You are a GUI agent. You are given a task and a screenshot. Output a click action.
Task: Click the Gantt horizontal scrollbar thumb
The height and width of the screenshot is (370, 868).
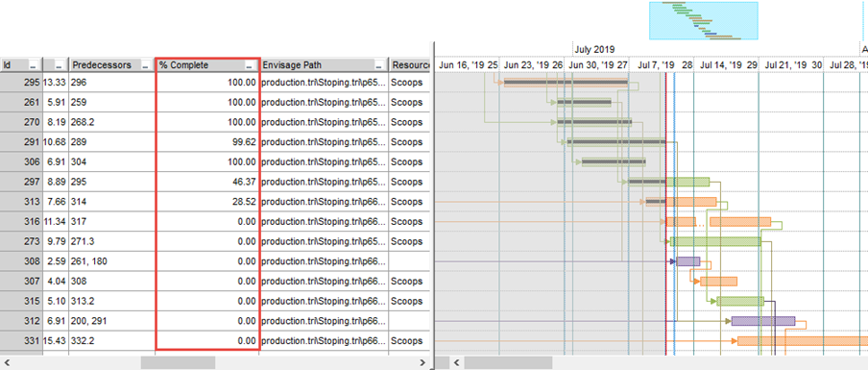pyautogui.click(x=508, y=363)
